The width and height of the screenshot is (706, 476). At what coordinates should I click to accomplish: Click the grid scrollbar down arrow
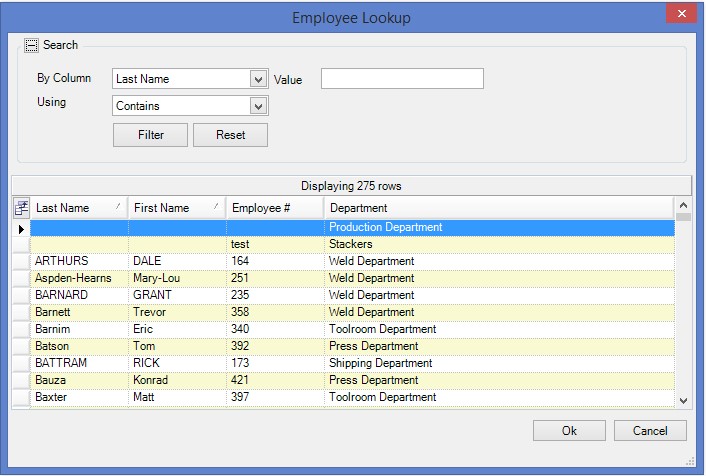click(683, 400)
